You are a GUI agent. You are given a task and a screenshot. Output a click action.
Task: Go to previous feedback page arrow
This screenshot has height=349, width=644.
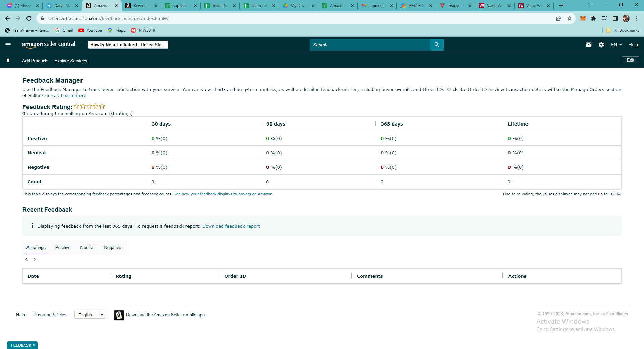tap(26, 259)
